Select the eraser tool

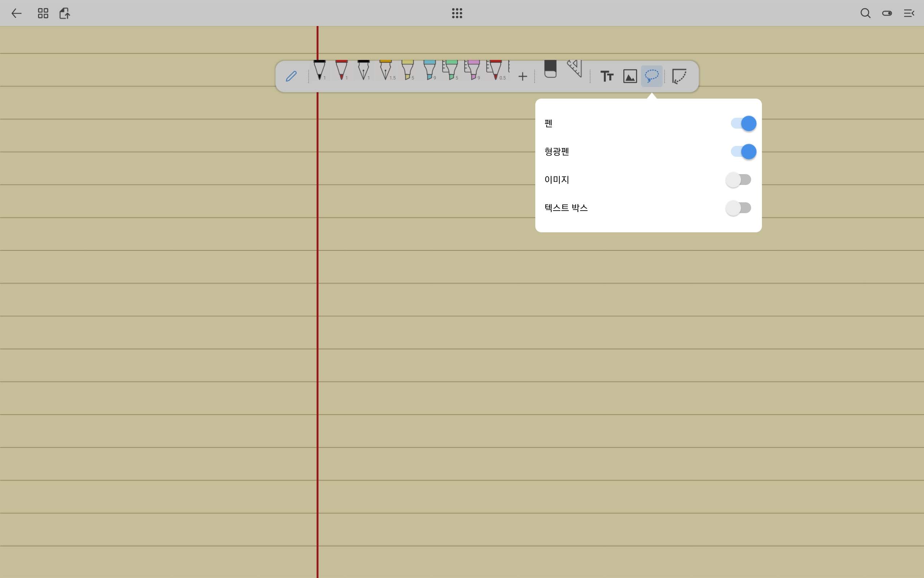point(550,69)
